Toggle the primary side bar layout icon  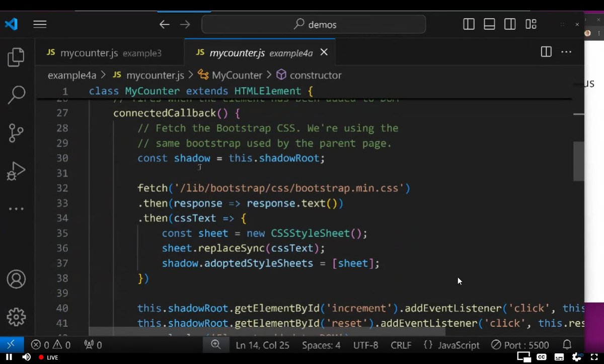click(469, 24)
